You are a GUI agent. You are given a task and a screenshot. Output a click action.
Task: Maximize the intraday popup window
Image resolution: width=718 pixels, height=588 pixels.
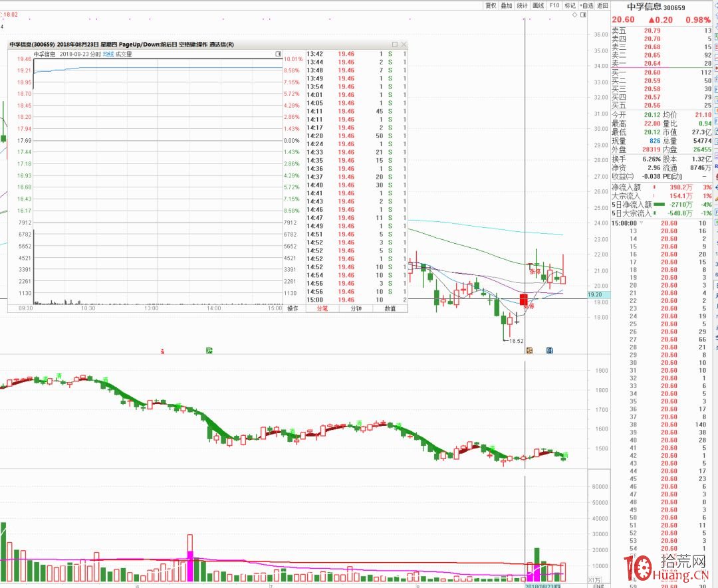[x=395, y=45]
